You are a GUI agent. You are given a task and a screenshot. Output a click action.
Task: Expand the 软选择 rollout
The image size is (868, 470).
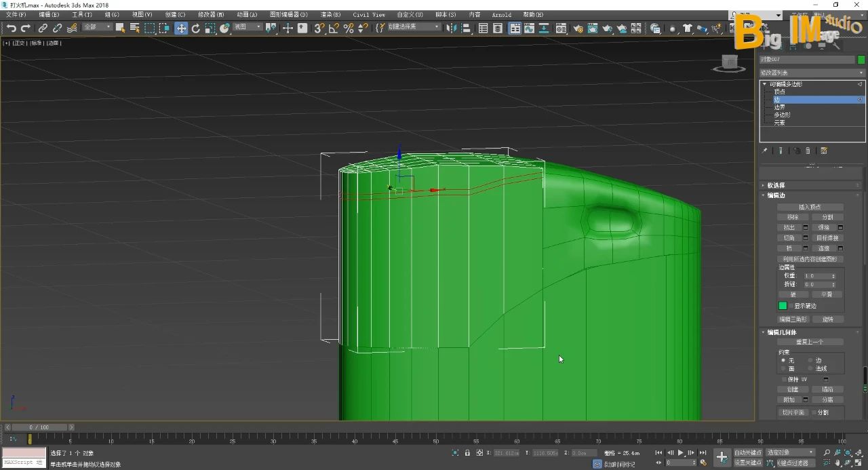776,185
